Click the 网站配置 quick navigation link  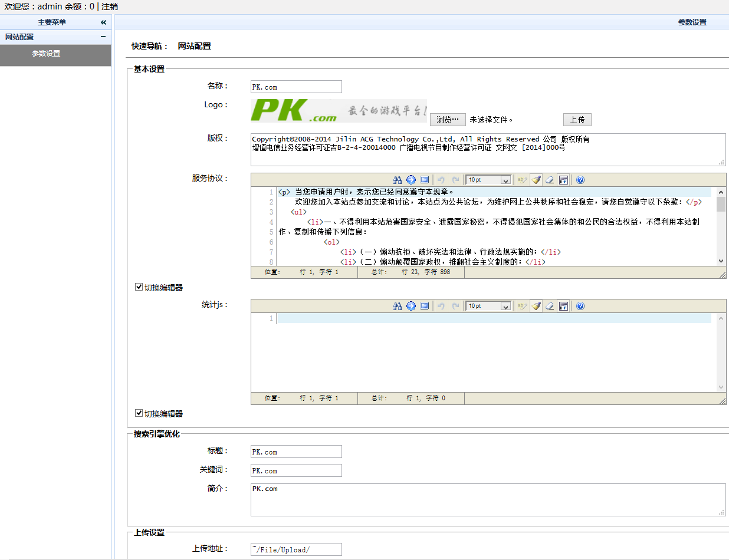tap(194, 46)
